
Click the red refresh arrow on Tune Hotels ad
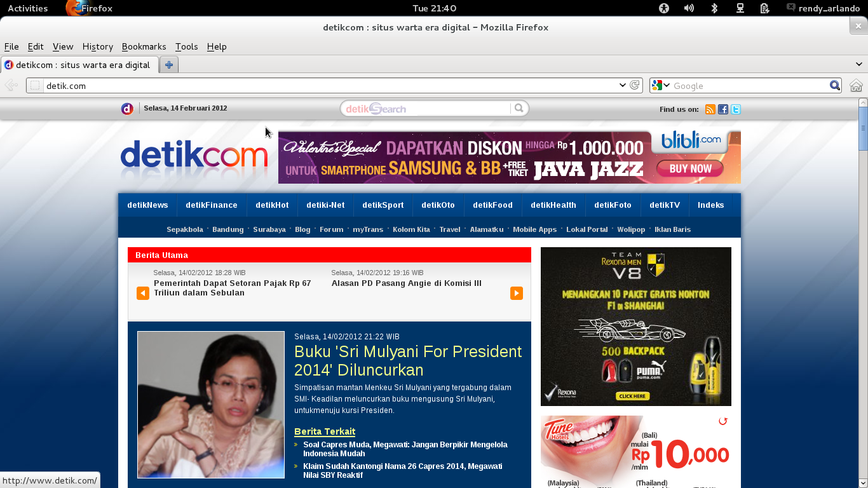coord(722,421)
